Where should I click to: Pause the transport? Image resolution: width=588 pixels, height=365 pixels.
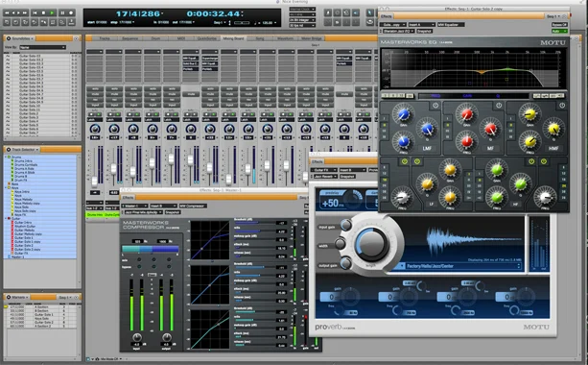point(62,12)
